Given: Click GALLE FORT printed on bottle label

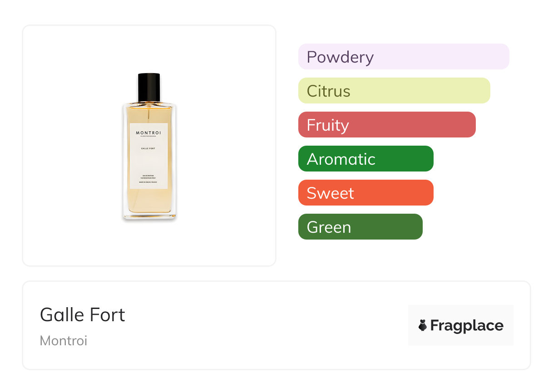Looking at the screenshot, I should (x=148, y=148).
